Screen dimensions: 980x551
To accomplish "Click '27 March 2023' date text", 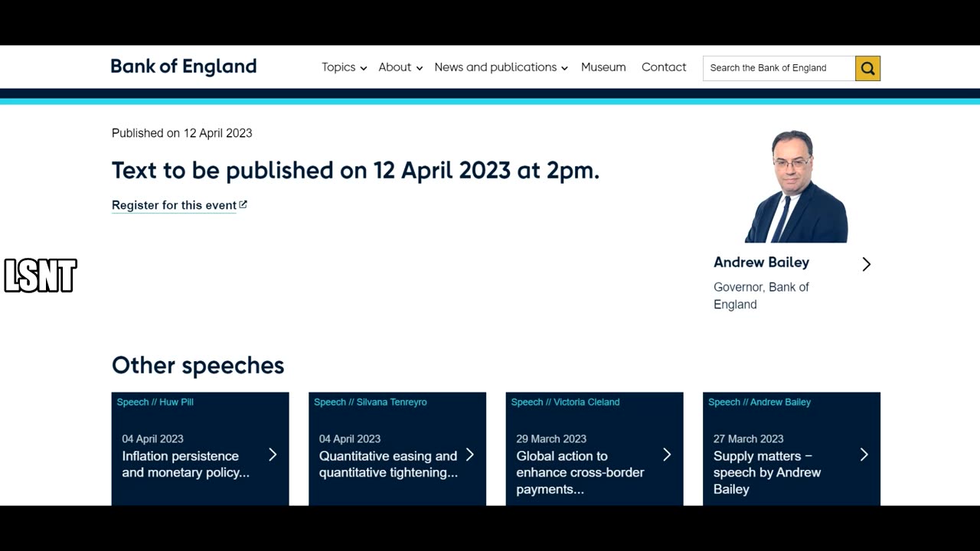I will [x=749, y=439].
